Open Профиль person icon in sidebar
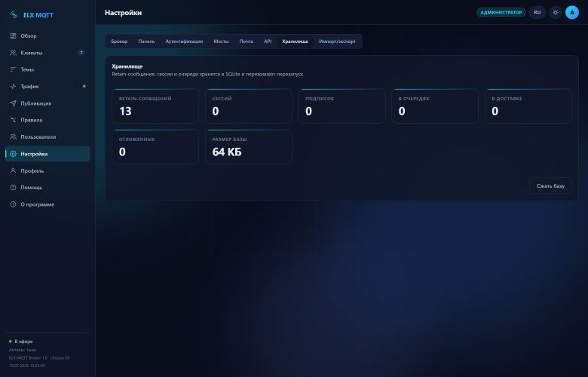 [13, 170]
